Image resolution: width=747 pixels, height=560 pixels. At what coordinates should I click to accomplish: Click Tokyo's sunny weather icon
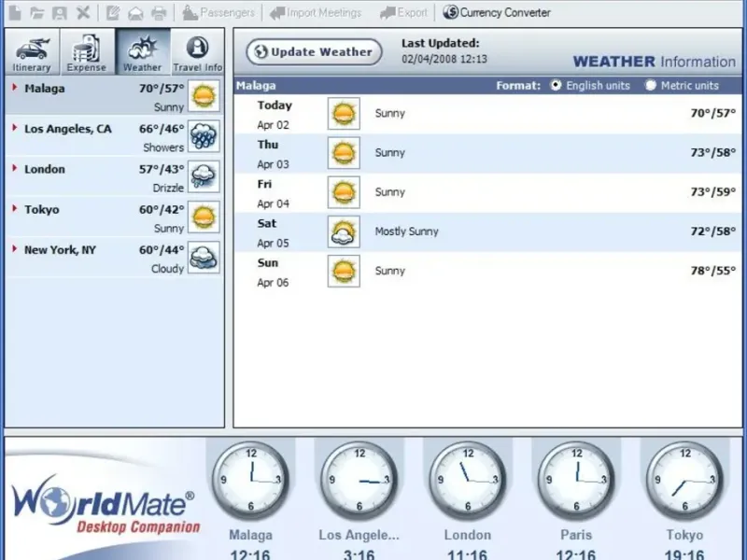point(204,217)
